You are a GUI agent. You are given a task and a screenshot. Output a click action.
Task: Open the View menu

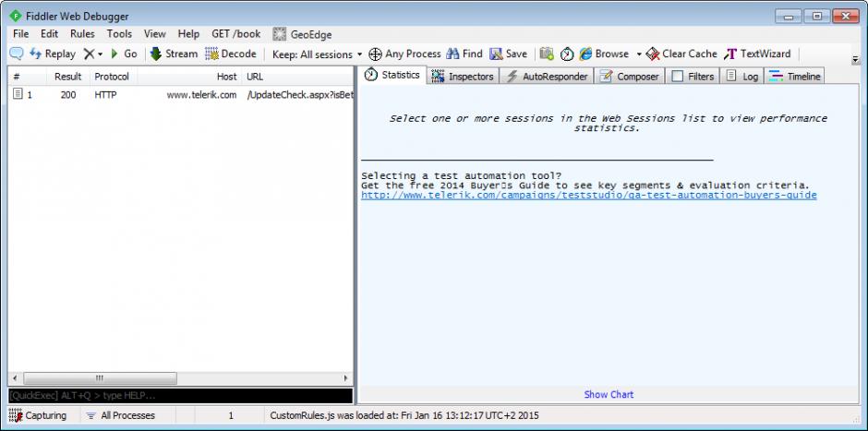(x=155, y=34)
